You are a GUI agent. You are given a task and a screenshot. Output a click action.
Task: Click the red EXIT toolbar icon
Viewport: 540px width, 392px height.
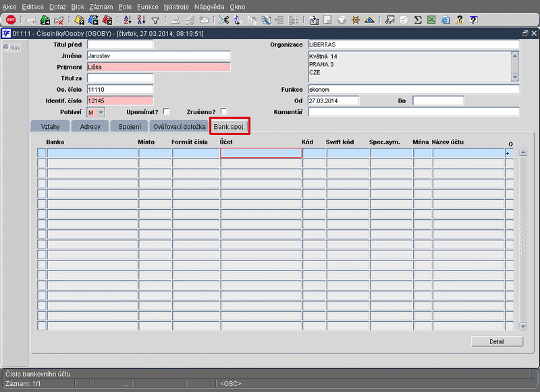click(11, 20)
